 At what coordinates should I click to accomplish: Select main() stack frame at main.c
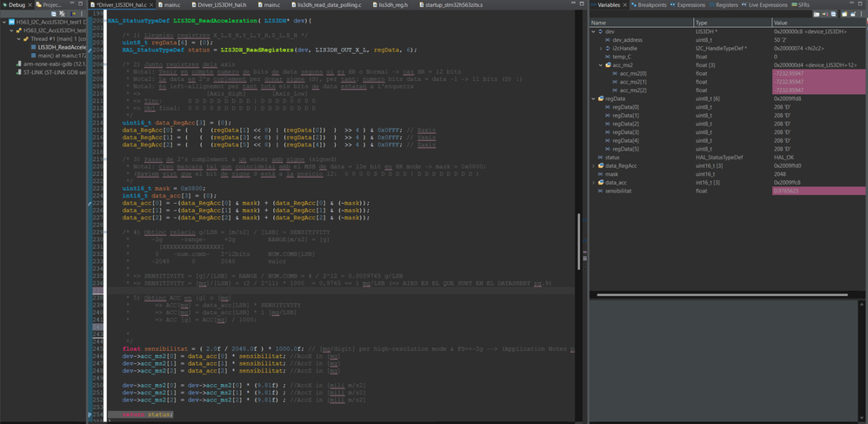click(x=61, y=55)
